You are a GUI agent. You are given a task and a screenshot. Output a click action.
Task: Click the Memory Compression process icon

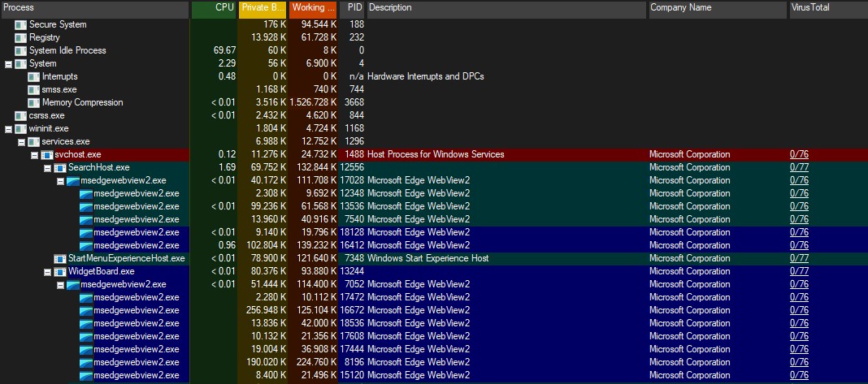tap(34, 102)
